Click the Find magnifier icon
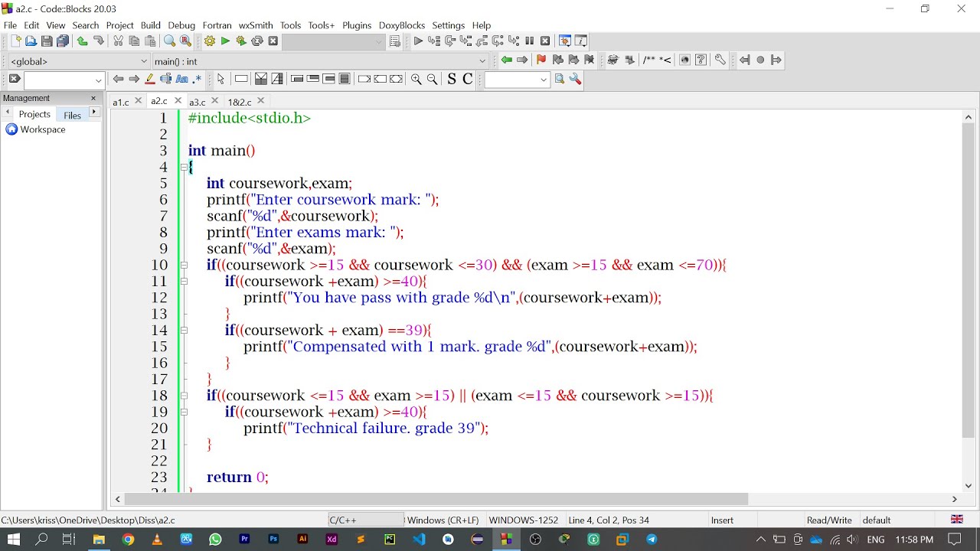This screenshot has width=980, height=551. [169, 41]
